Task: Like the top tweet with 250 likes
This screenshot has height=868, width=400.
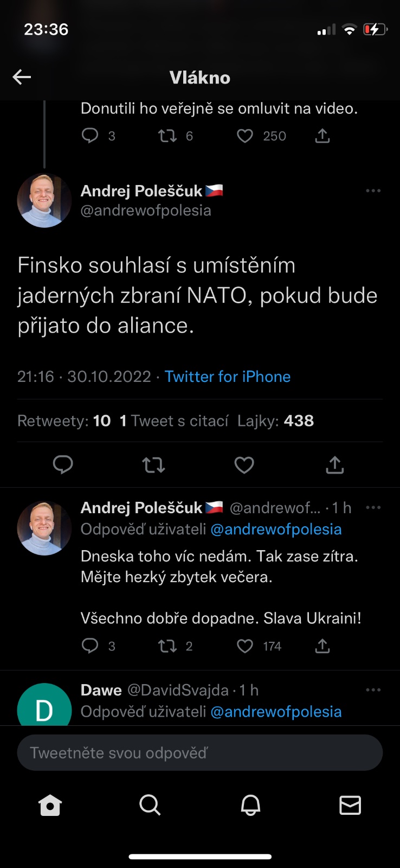Action: pyautogui.click(x=245, y=136)
